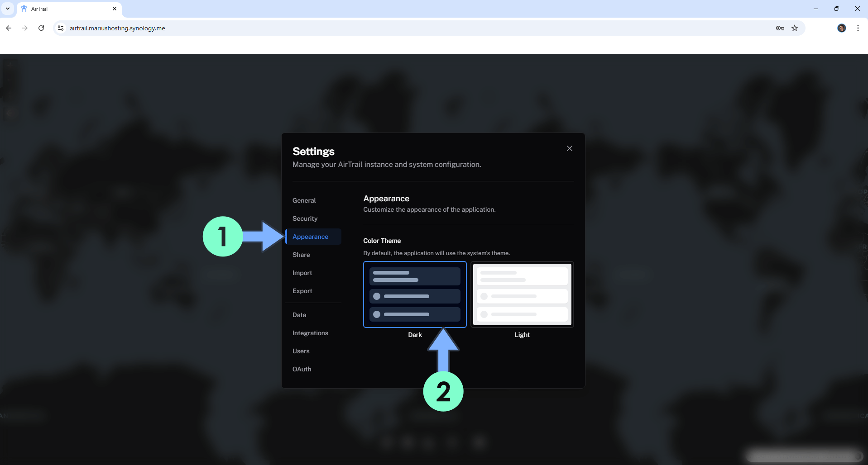
Task: Reload the AirTrail page
Action: pyautogui.click(x=41, y=28)
